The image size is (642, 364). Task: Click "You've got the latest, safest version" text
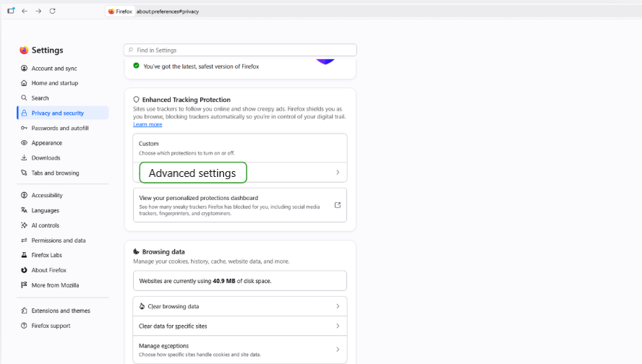click(x=201, y=66)
